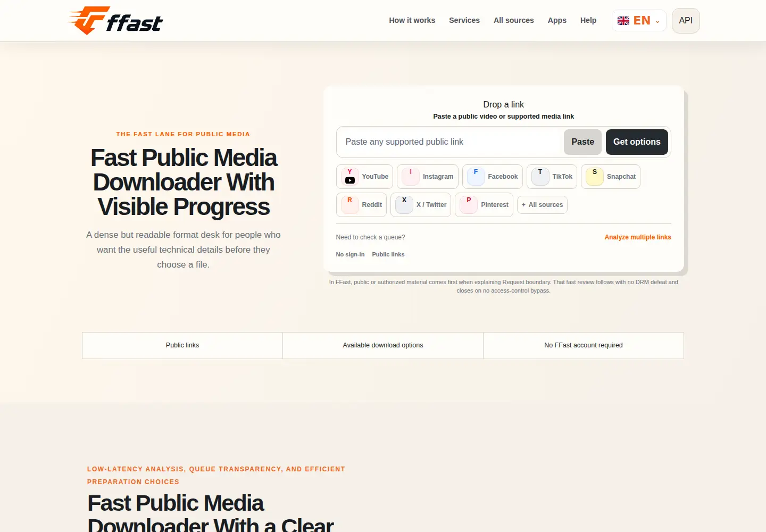Image resolution: width=766 pixels, height=532 pixels.
Task: Click the Snapchat source icon
Action: 594,177
